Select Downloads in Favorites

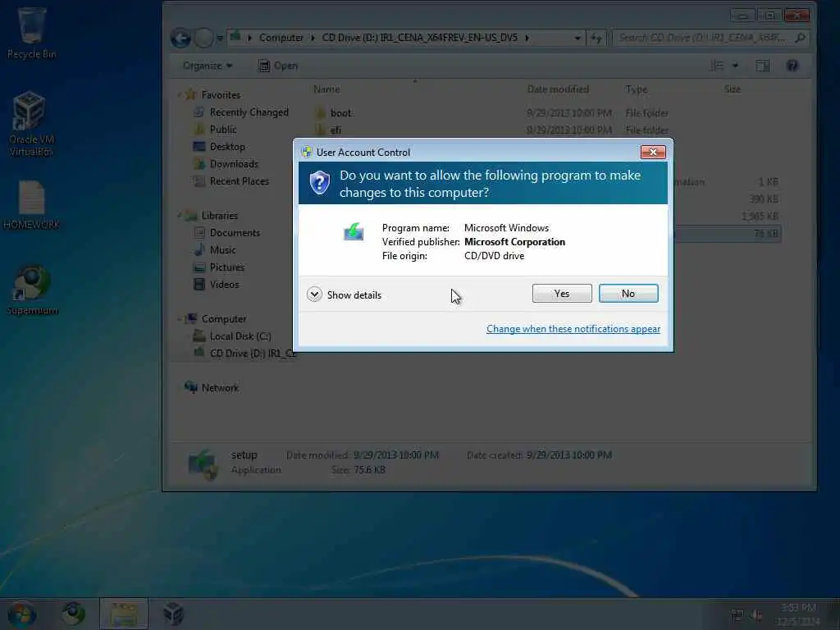(234, 164)
